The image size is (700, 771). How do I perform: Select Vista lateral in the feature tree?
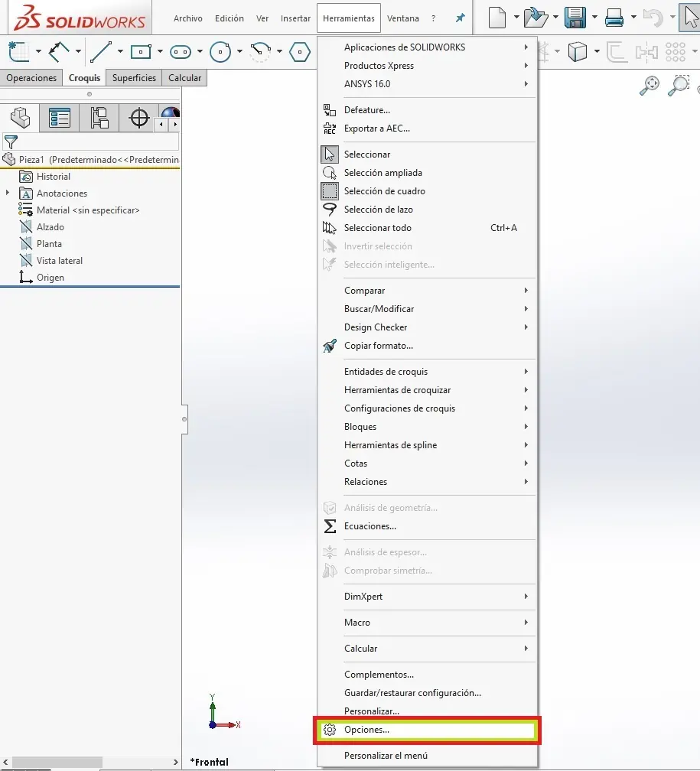coord(59,260)
